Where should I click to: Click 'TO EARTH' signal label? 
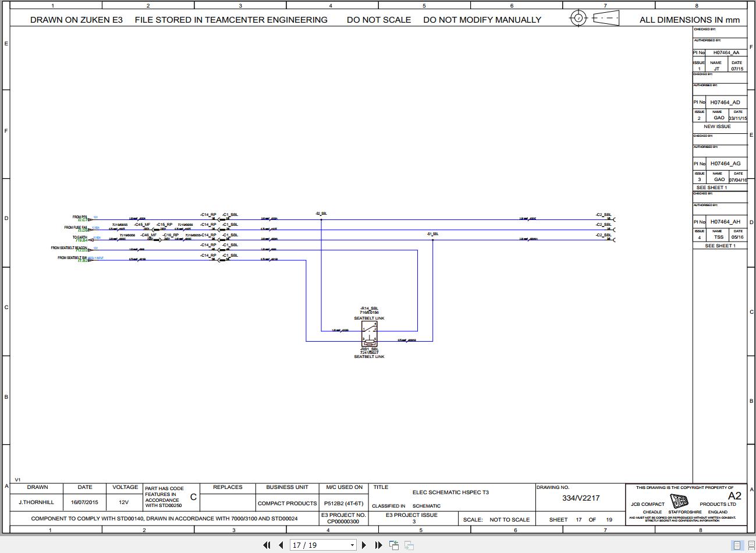tap(80, 237)
